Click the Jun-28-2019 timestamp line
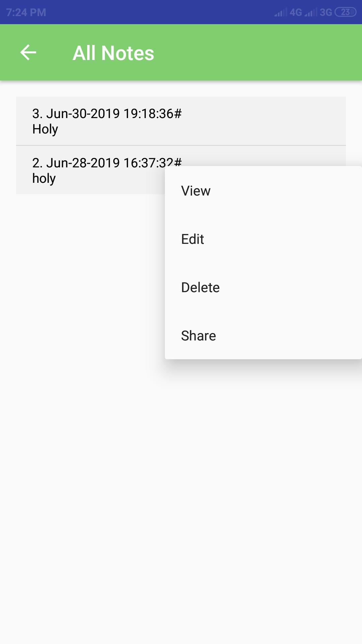Image resolution: width=362 pixels, height=644 pixels. 107,163
